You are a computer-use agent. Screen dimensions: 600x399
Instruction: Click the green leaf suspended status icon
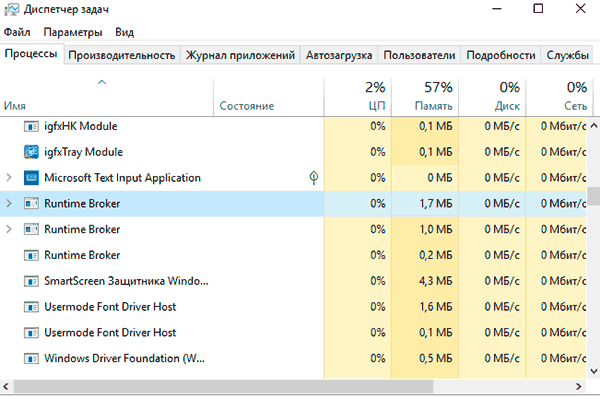pos(314,178)
